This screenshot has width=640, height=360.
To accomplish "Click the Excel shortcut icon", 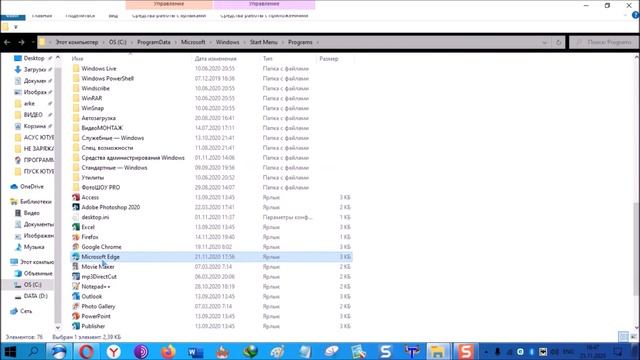I will click(76, 227).
